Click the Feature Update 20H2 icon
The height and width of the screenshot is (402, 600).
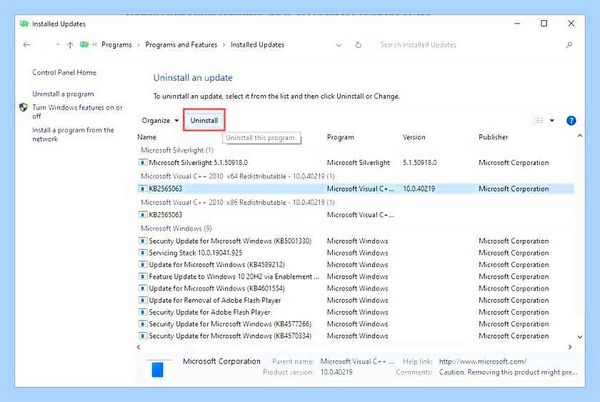[142, 277]
